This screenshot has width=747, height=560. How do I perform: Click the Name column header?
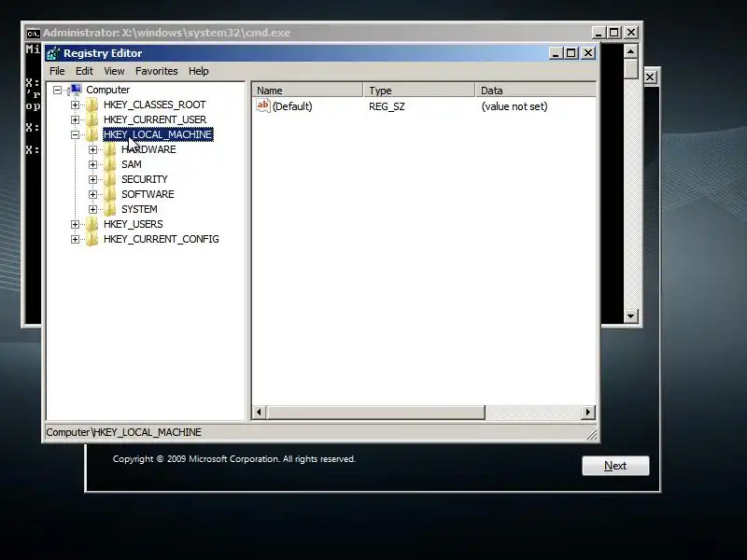307,90
